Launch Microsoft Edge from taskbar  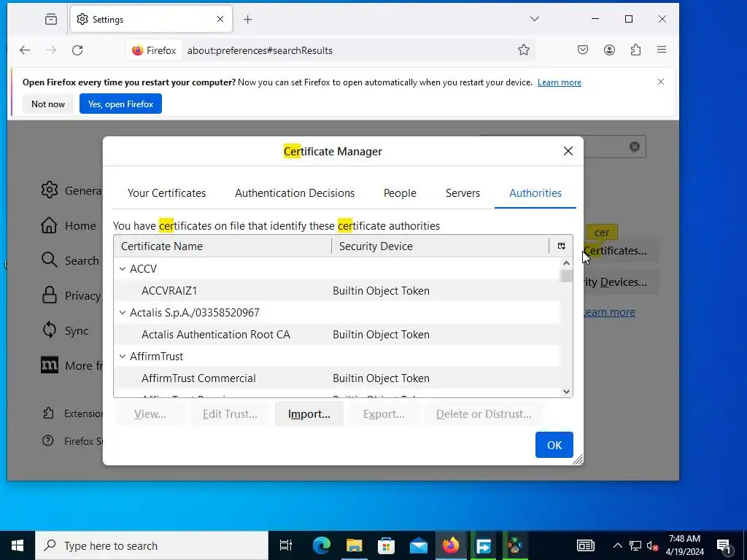click(322, 545)
